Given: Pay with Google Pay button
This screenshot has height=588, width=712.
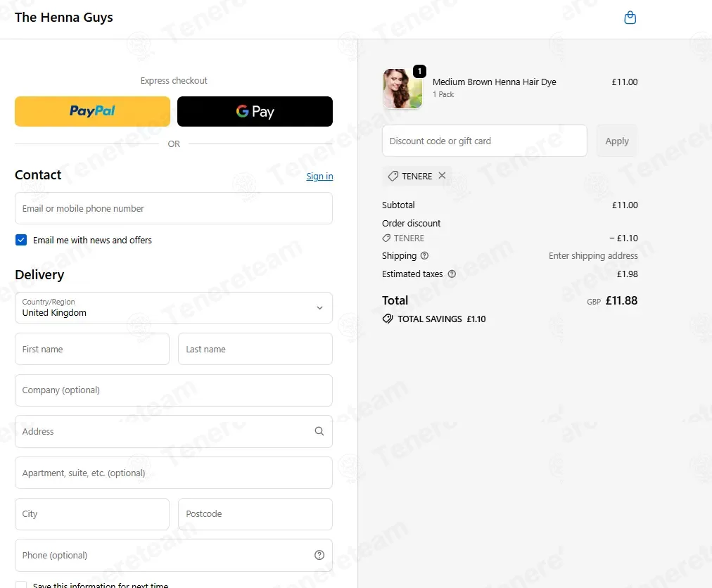Looking at the screenshot, I should [x=255, y=111].
